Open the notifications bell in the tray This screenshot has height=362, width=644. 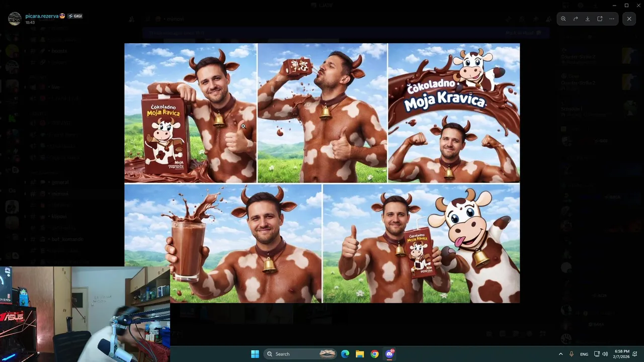point(635,354)
